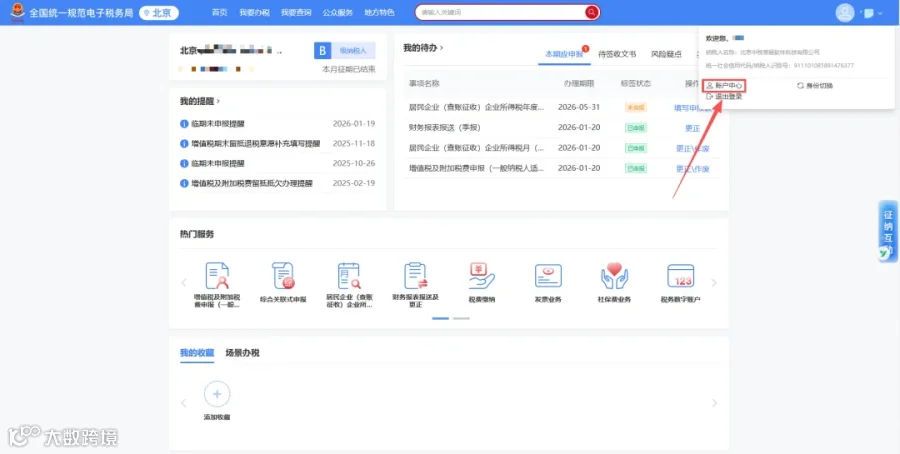Open 首页 in the top navigation
The height and width of the screenshot is (454, 900).
(219, 13)
